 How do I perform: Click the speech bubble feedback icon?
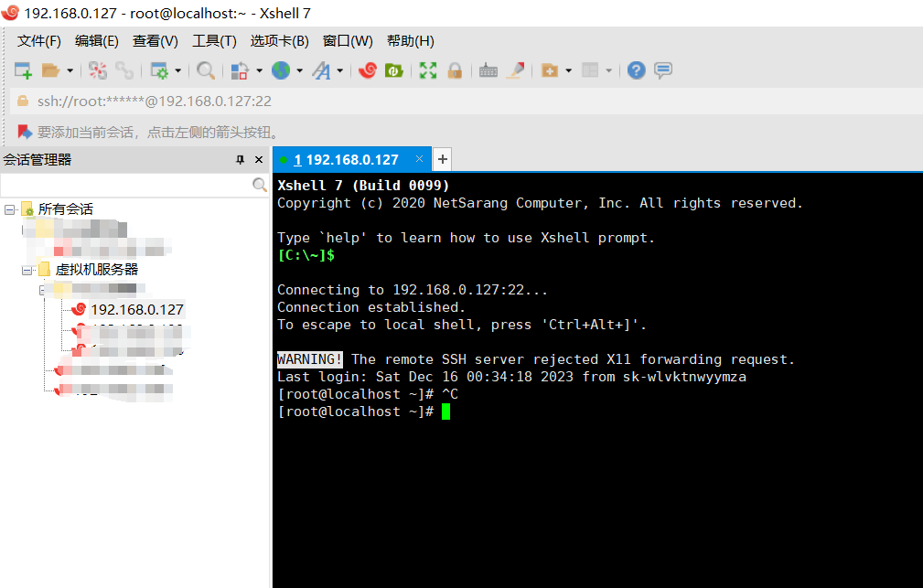(663, 70)
